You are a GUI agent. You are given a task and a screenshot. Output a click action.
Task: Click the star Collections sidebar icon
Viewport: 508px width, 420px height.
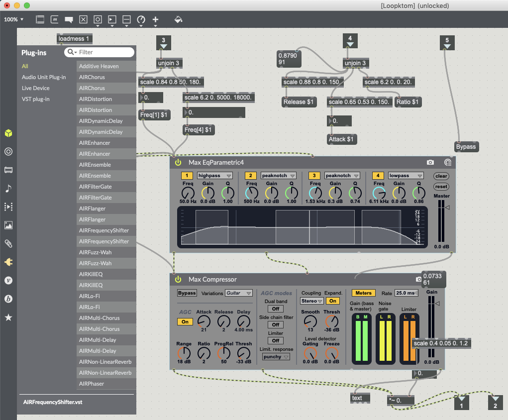pos(8,317)
